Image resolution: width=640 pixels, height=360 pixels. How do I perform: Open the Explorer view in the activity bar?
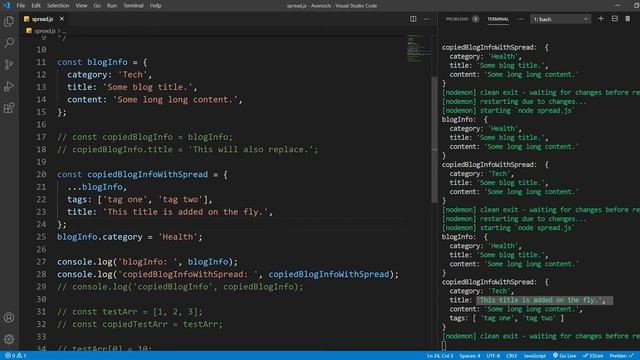[x=9, y=21]
